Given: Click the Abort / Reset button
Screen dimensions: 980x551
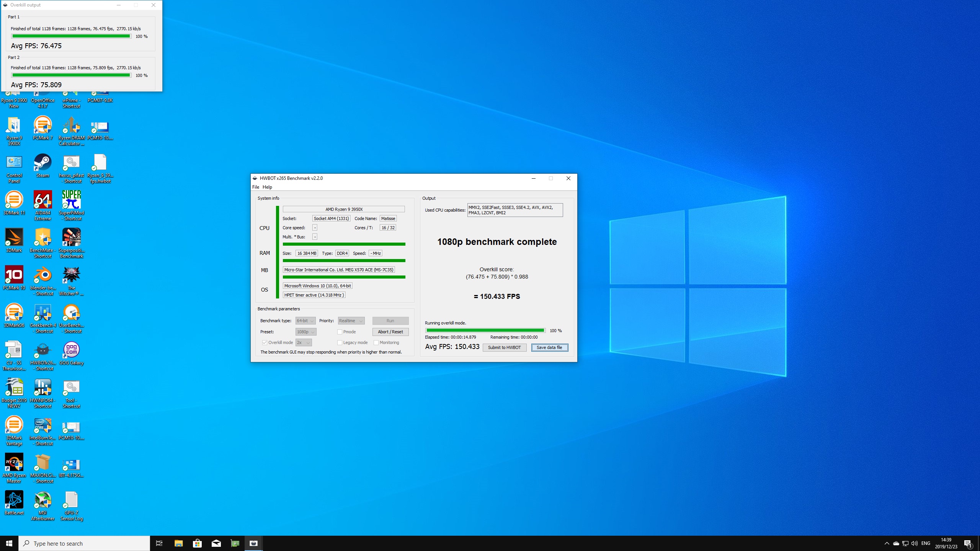Looking at the screenshot, I should point(390,332).
